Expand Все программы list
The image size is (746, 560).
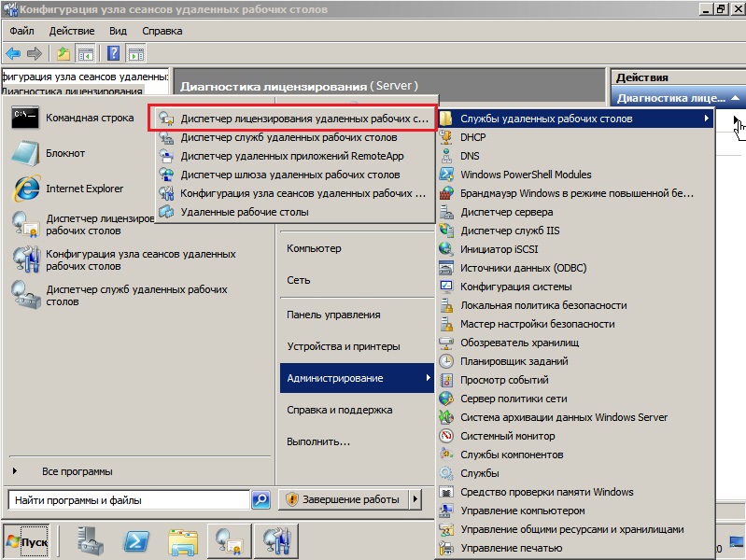pyautogui.click(x=77, y=471)
